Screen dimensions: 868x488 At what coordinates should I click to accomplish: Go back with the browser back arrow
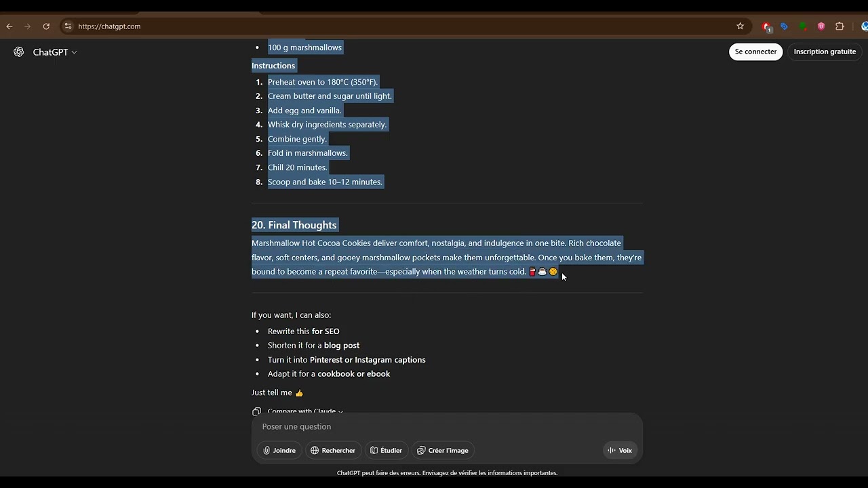9,26
